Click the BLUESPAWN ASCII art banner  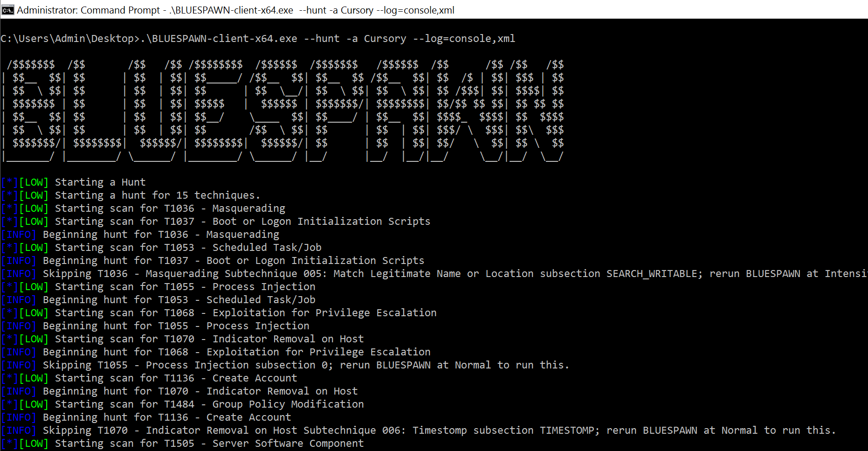click(x=283, y=111)
